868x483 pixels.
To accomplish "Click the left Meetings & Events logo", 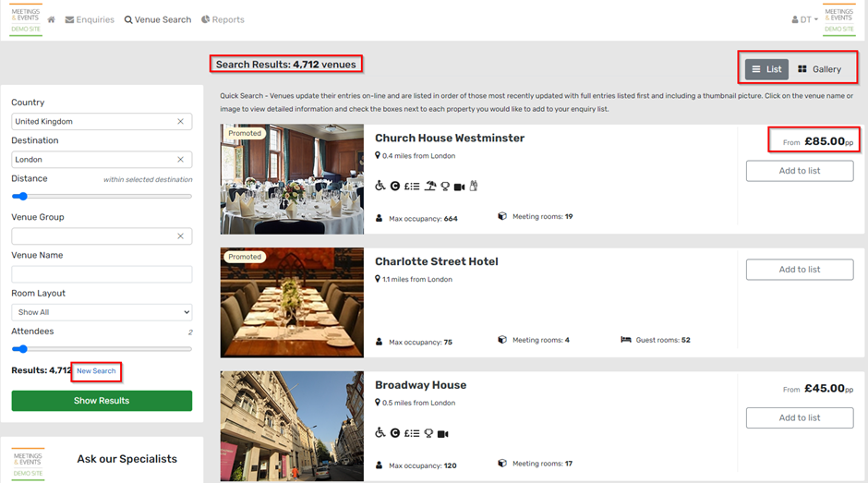I will pyautogui.click(x=26, y=20).
